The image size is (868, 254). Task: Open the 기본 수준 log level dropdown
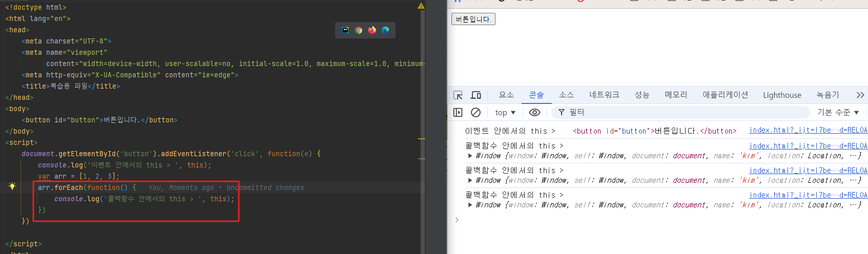click(x=838, y=112)
